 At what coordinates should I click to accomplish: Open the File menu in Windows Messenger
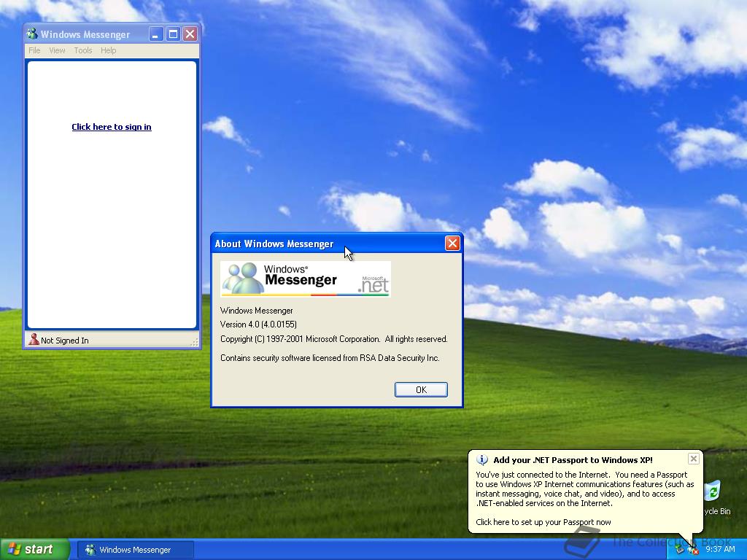click(x=34, y=50)
